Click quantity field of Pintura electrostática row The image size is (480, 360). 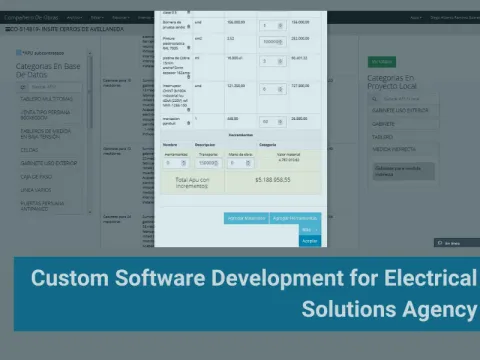273,42
